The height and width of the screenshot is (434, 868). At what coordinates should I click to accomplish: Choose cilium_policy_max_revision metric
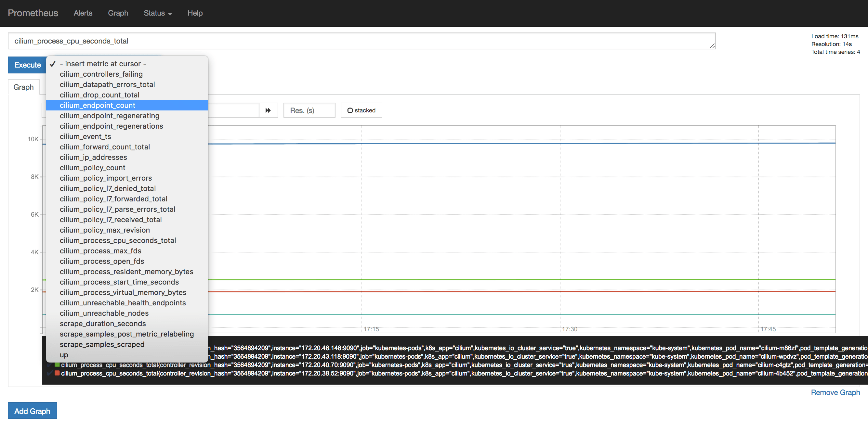[x=127, y=230]
